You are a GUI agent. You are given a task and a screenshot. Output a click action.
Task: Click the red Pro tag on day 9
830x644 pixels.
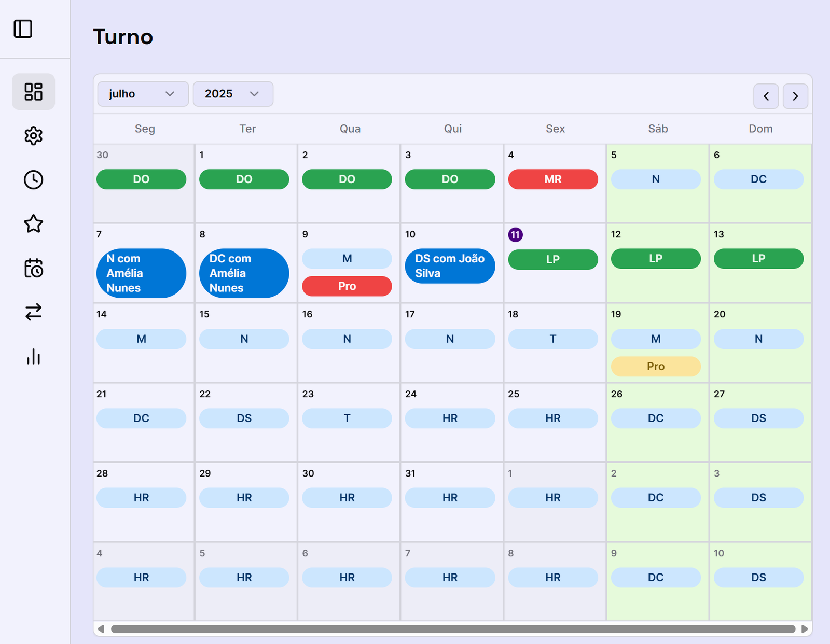(347, 286)
